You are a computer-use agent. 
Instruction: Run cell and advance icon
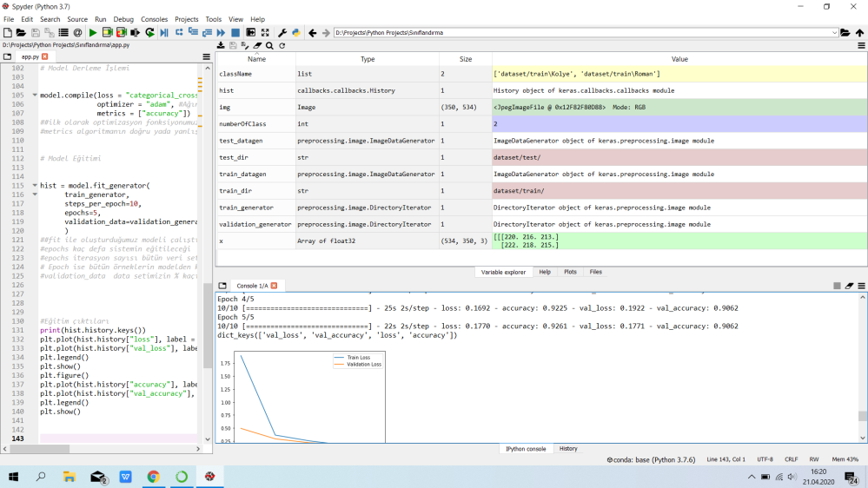click(122, 33)
